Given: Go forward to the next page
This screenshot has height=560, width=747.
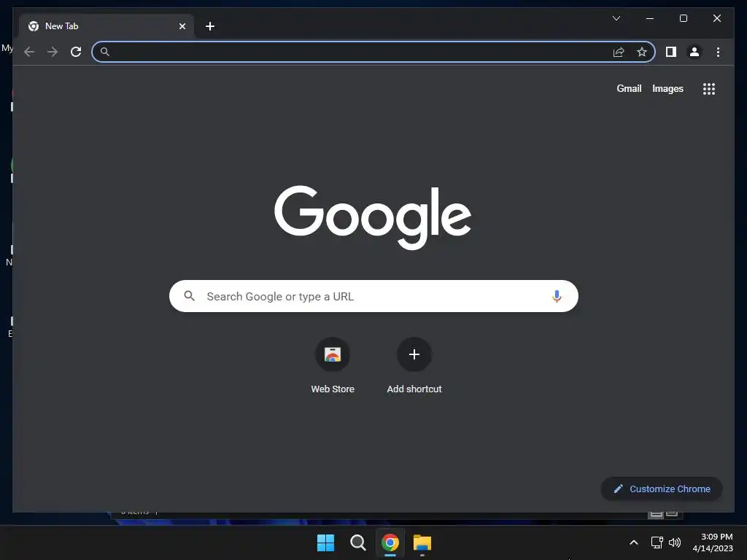Looking at the screenshot, I should point(53,52).
